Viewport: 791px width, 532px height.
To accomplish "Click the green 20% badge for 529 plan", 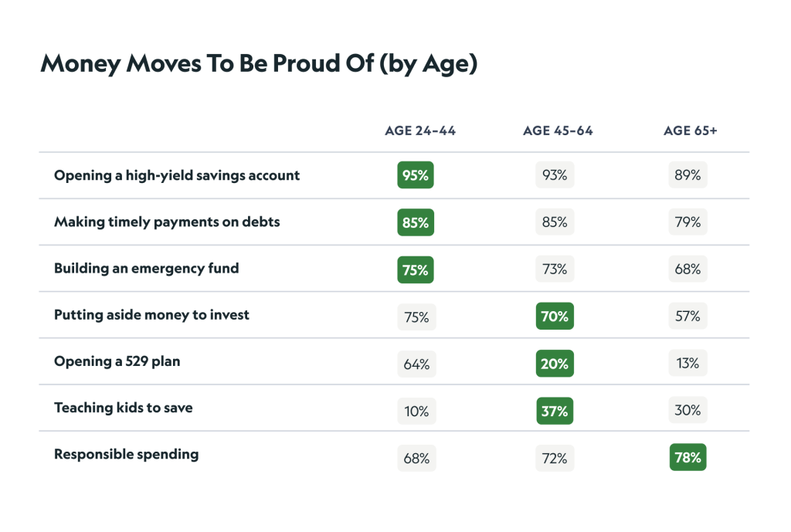I will pyautogui.click(x=555, y=364).
